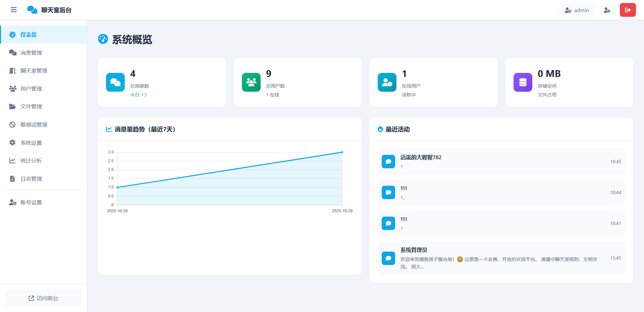
Task: Click the 敏感词管理 ban icon
Action: [12, 125]
